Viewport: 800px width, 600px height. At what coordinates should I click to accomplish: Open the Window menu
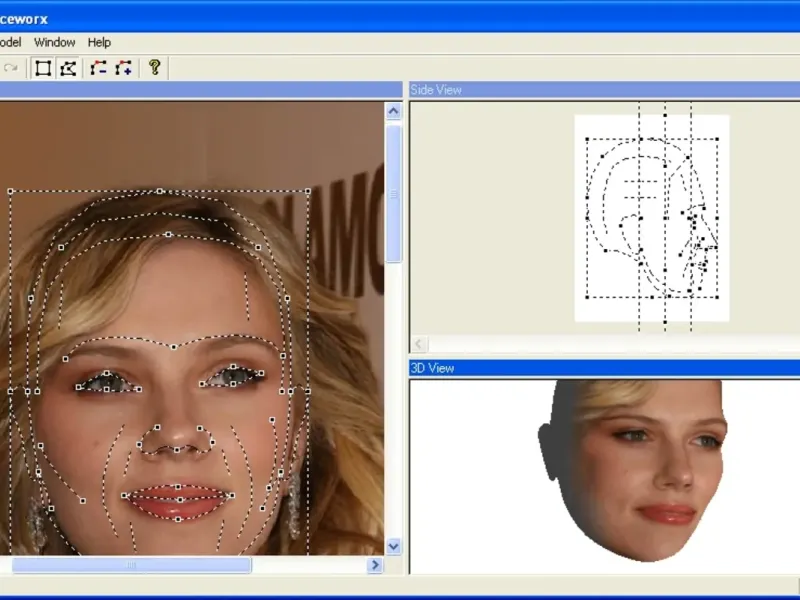(x=55, y=42)
